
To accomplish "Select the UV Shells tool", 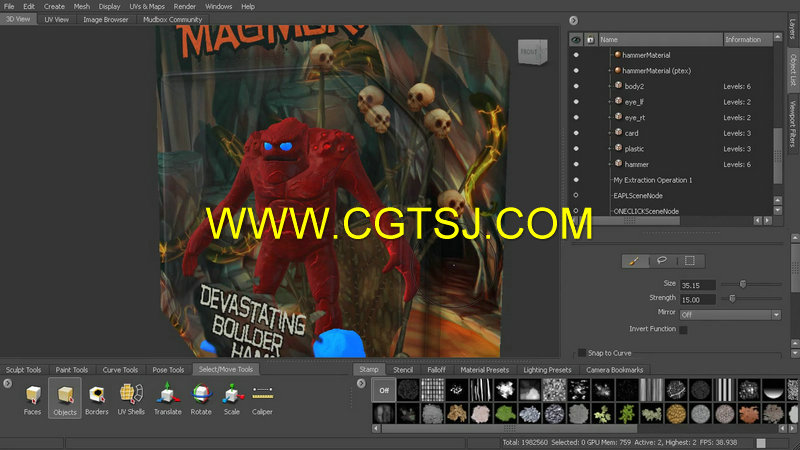I will coord(131,399).
